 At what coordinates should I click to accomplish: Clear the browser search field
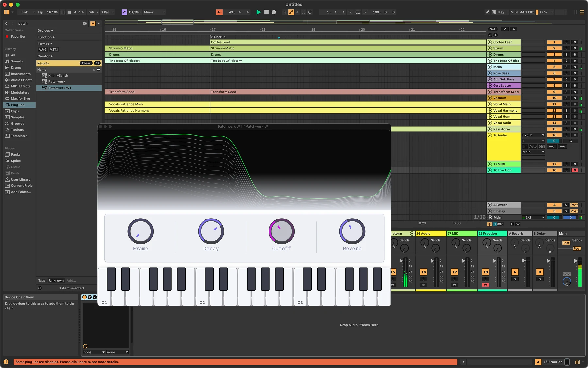tap(85, 23)
